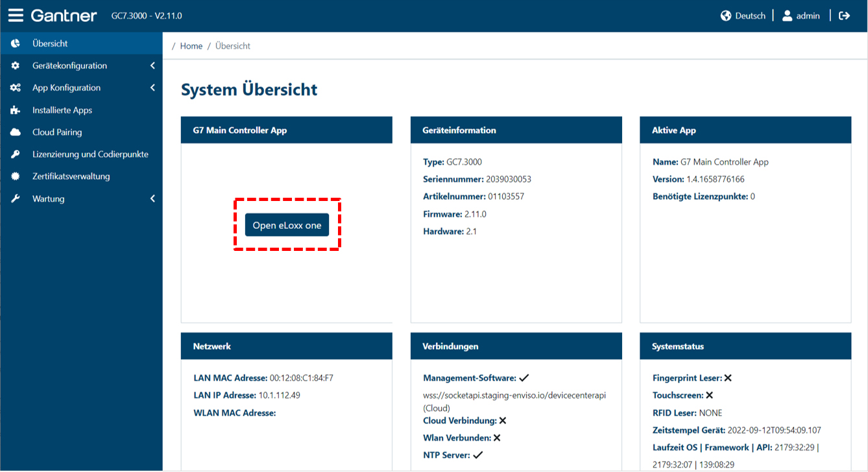Open the admin user menu
Viewport: 868px width, 472px height.
pyautogui.click(x=801, y=16)
